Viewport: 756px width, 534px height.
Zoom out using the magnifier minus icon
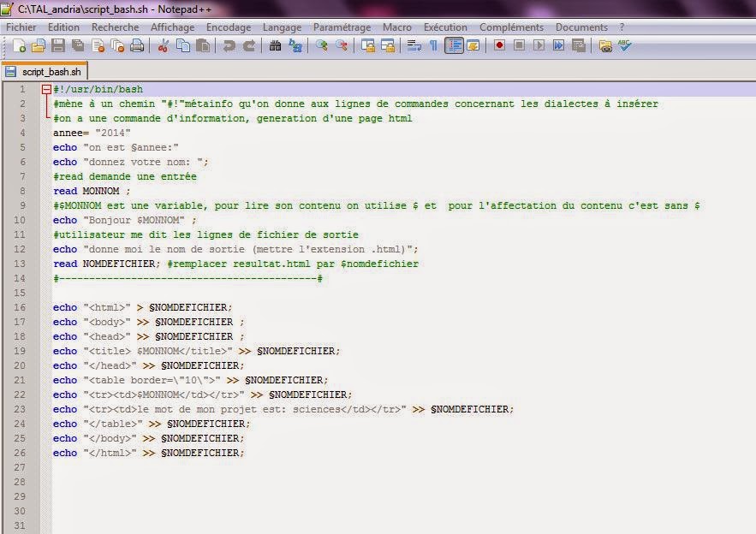point(342,46)
